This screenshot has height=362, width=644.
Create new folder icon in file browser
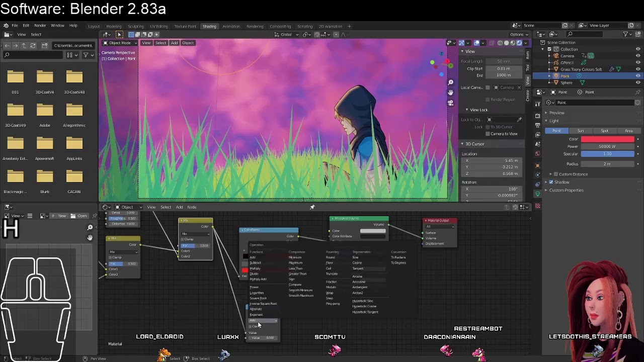click(x=44, y=46)
